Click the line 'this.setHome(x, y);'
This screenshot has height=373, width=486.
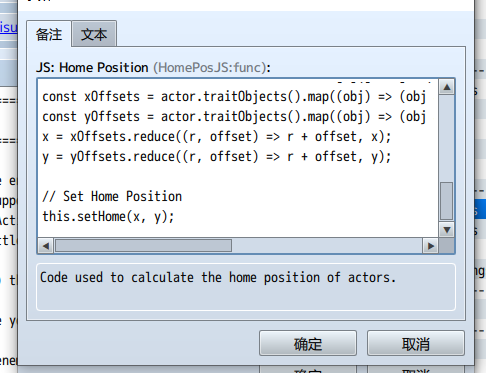pos(108,217)
